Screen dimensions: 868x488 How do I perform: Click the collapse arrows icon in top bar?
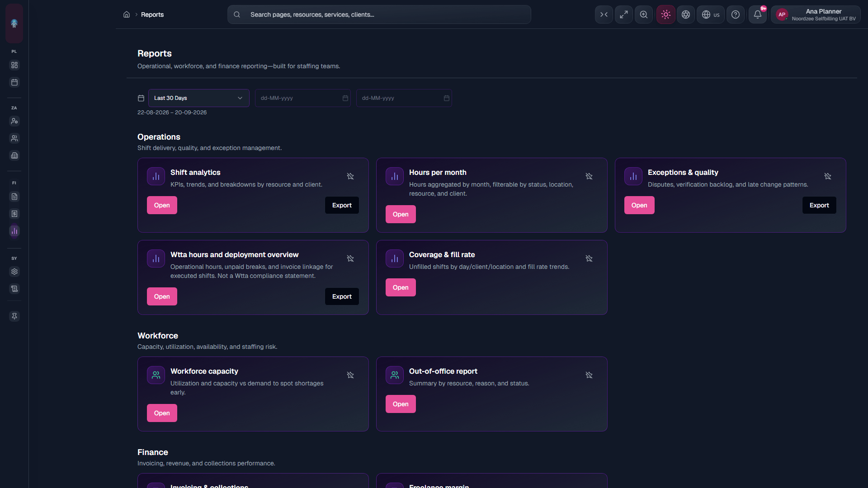pos(604,14)
